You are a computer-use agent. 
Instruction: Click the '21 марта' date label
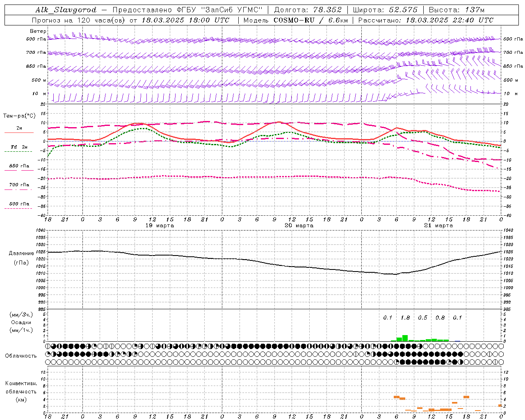pyautogui.click(x=438, y=226)
